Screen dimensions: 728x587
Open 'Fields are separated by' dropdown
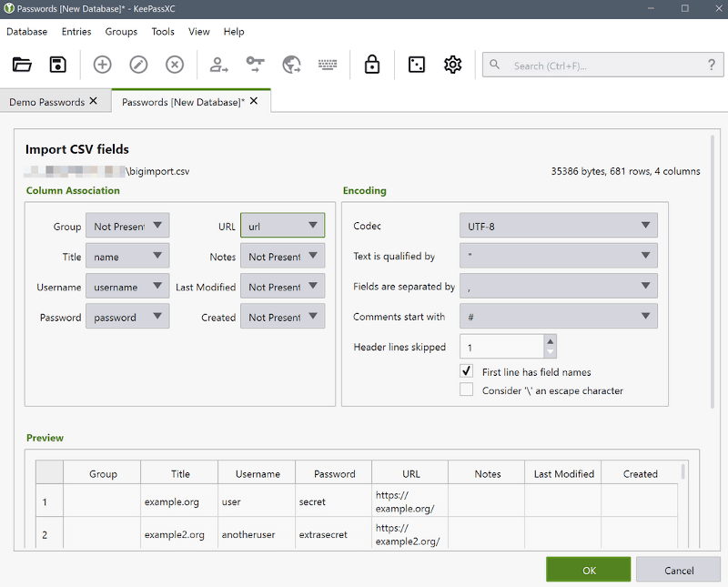(559, 286)
